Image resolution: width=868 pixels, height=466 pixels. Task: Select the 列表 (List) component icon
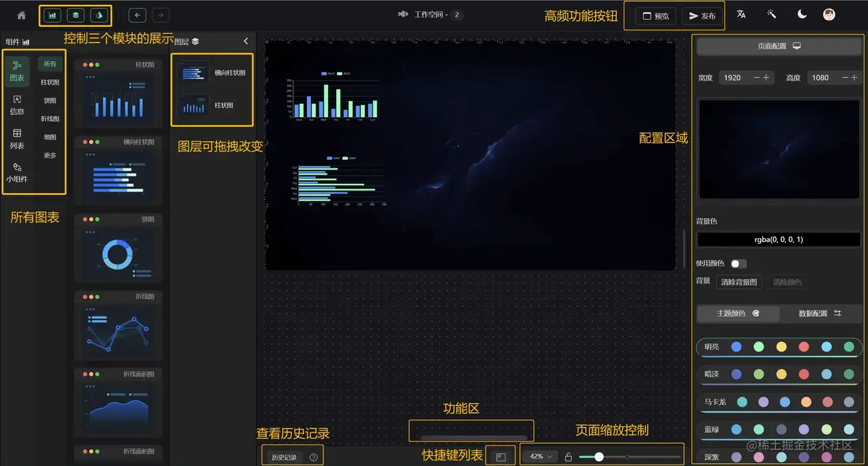(x=17, y=132)
